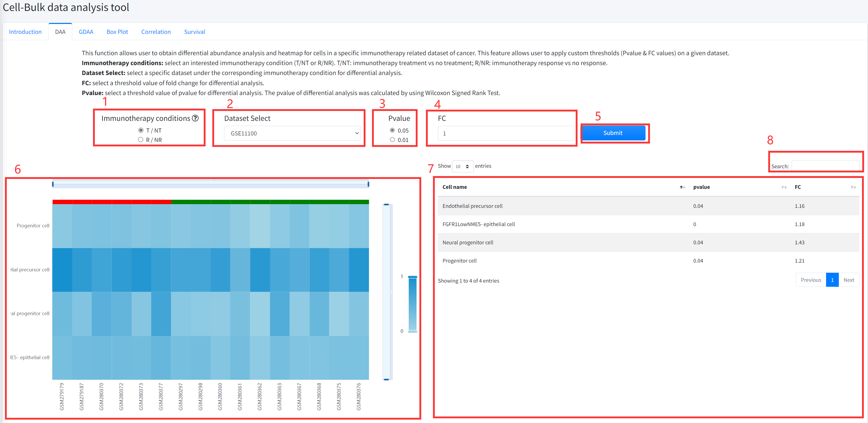The width and height of the screenshot is (868, 423).
Task: Click color legend lower handle at 0
Action: 412,332
